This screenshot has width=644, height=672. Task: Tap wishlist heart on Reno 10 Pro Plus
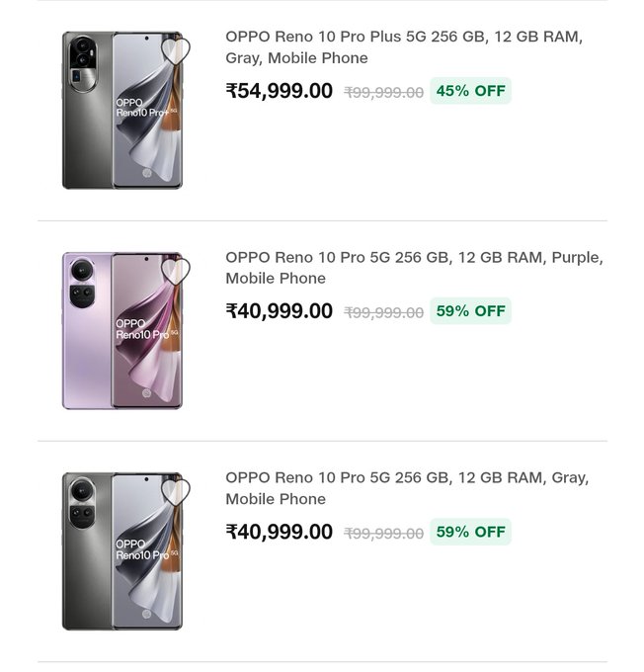pos(175,51)
